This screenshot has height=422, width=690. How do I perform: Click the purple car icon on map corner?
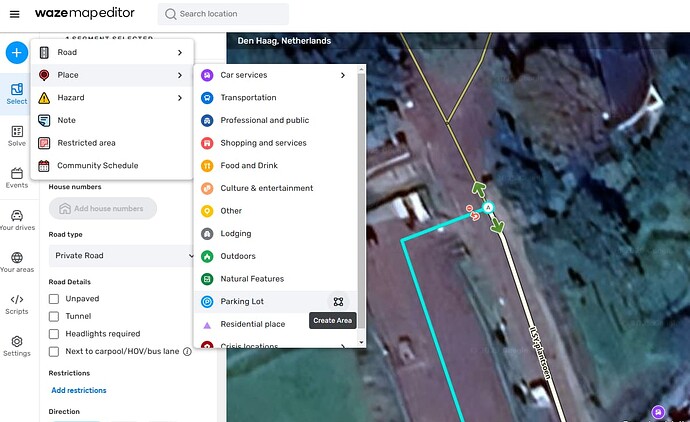pyautogui.click(x=658, y=412)
